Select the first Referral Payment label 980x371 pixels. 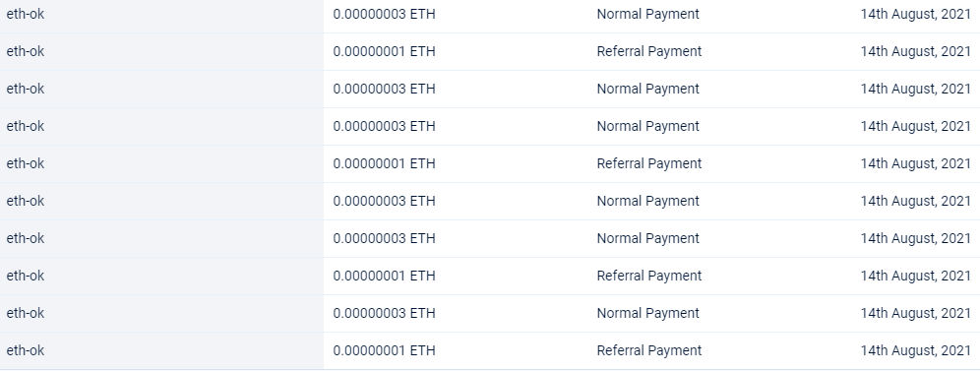pyautogui.click(x=648, y=51)
